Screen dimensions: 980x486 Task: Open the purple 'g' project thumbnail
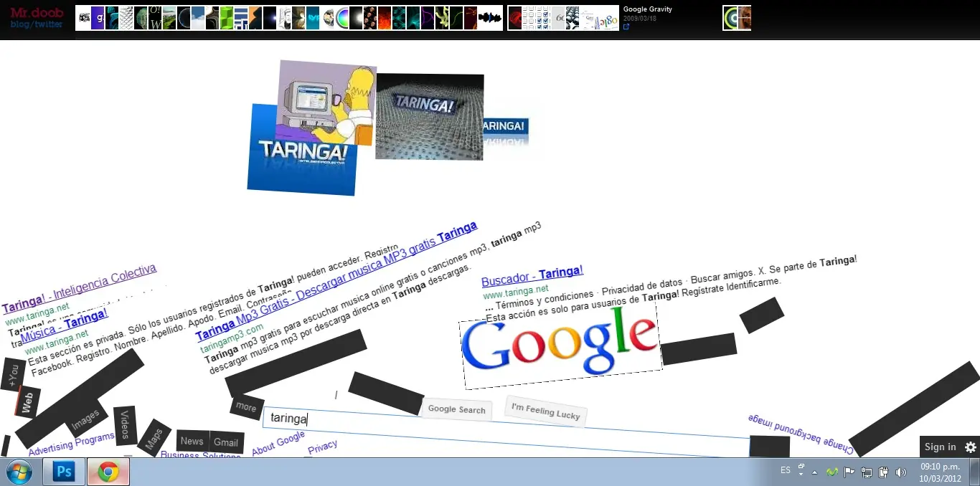(98, 18)
